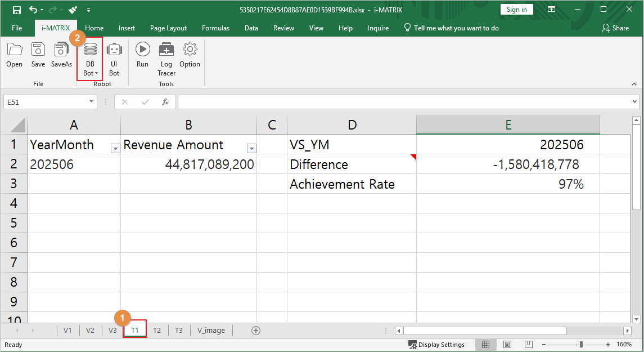Click the zoom slider handle
The image size is (644, 352).
[x=581, y=345]
